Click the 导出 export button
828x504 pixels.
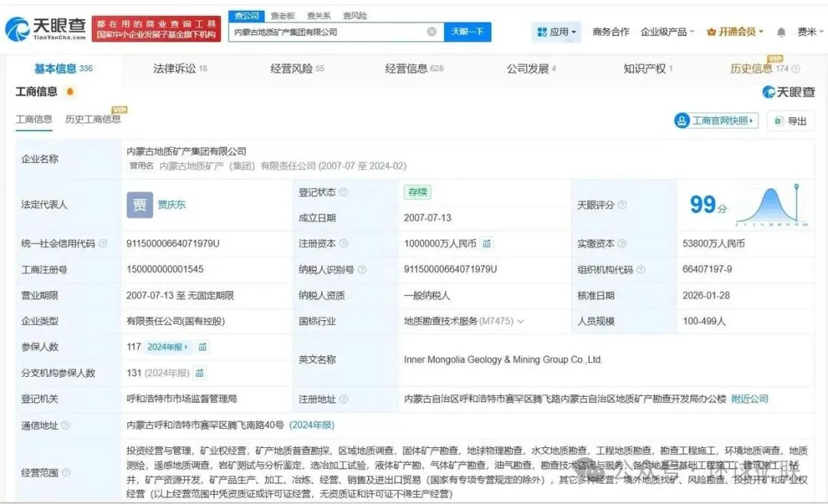click(790, 121)
